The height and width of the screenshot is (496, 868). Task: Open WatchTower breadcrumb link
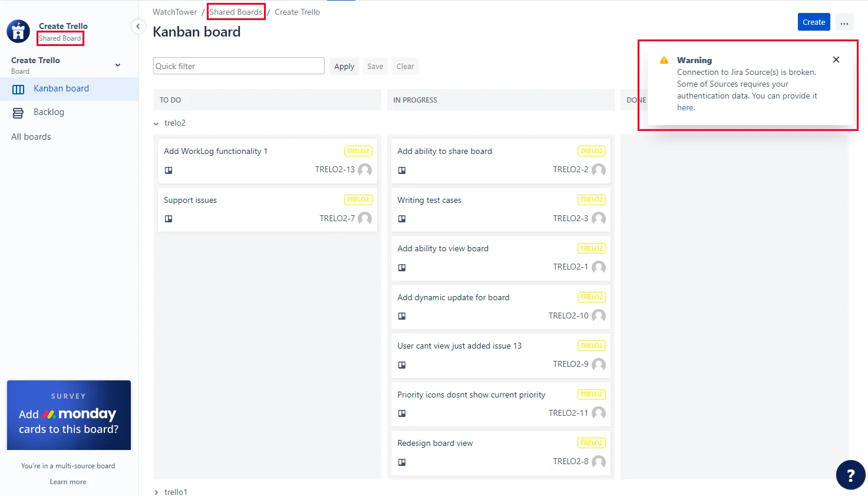tap(175, 12)
